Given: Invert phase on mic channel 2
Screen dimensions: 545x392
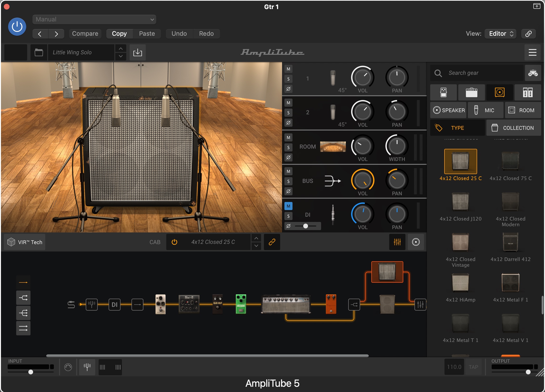Looking at the screenshot, I should coord(288,122).
